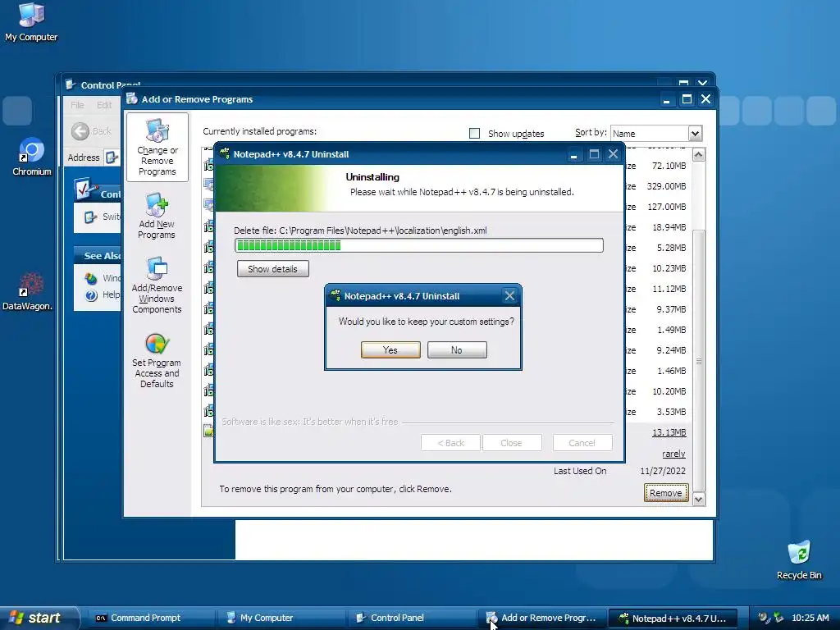Switch to Add or Remove Programs taskbar button
This screenshot has width=840, height=630.
coord(542,618)
